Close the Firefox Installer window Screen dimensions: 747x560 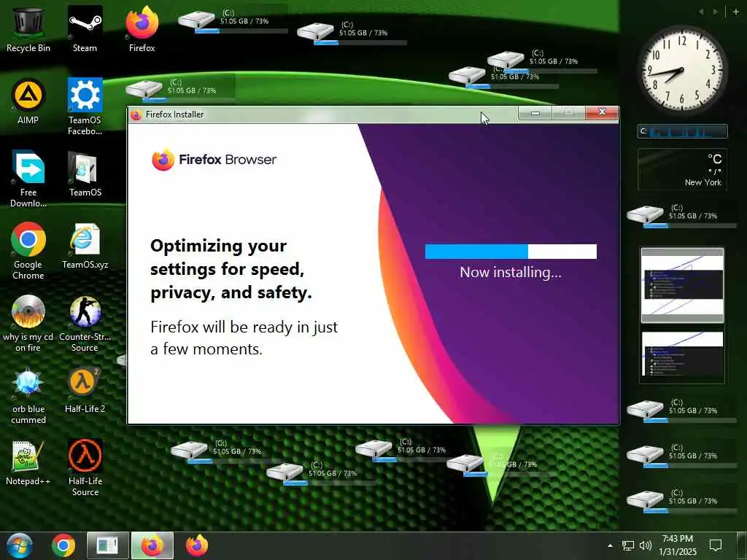tap(602, 112)
